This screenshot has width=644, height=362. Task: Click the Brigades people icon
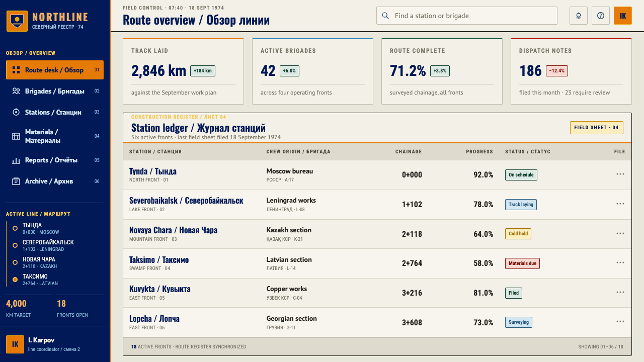16,91
